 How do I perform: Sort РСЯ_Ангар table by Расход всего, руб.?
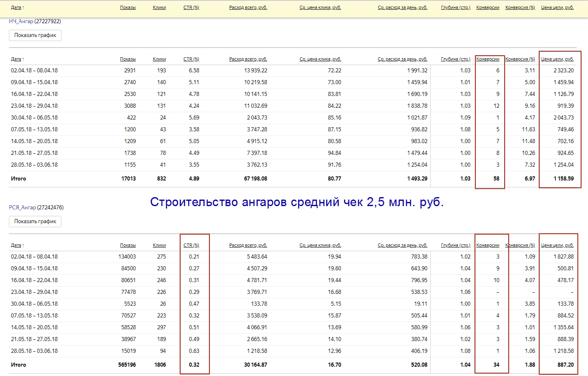(x=248, y=245)
